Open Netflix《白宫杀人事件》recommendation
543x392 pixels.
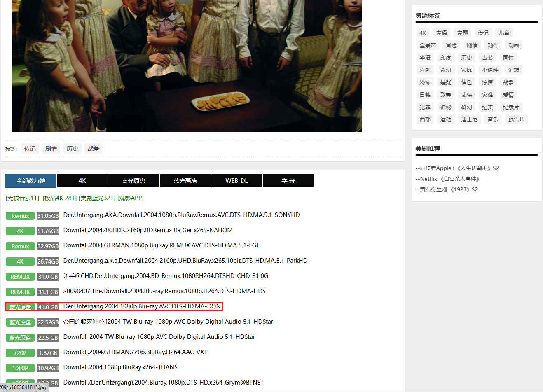click(x=448, y=179)
